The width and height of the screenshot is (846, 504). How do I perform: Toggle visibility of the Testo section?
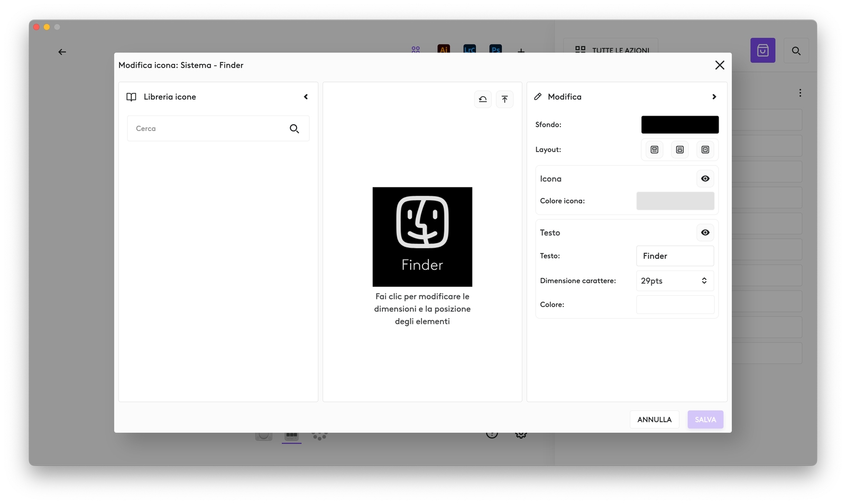(x=705, y=232)
